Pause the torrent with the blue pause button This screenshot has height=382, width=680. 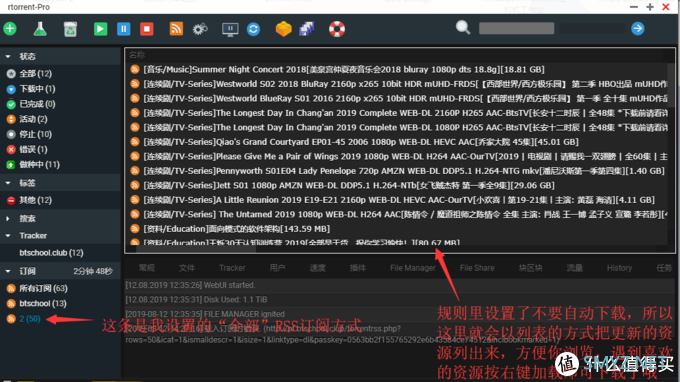point(124,29)
